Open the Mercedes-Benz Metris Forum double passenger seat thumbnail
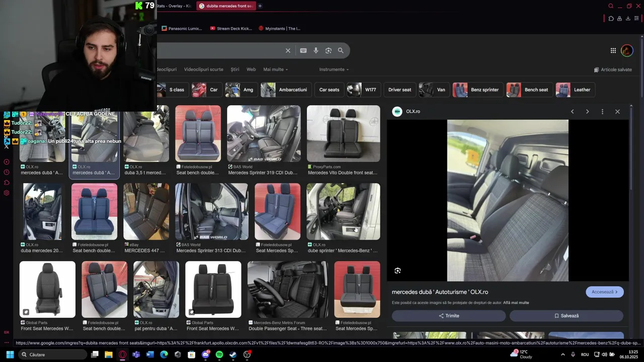The height and width of the screenshot is (362, 644). tap(288, 289)
